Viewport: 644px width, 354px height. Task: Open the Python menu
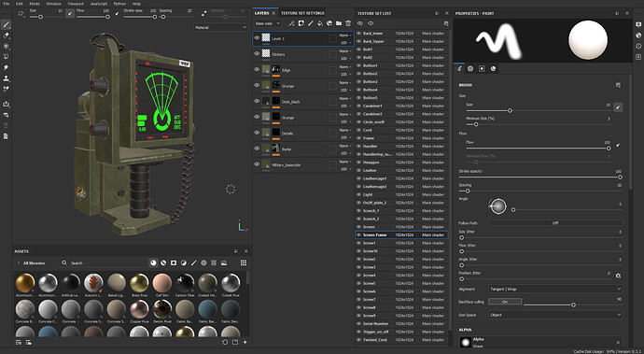click(119, 4)
